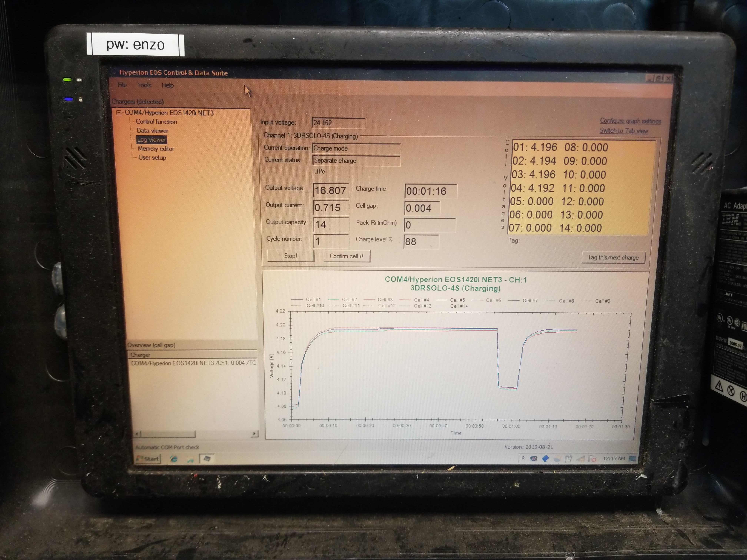This screenshot has height=560, width=747.
Task: Open Configure graph settings link
Action: [630, 121]
